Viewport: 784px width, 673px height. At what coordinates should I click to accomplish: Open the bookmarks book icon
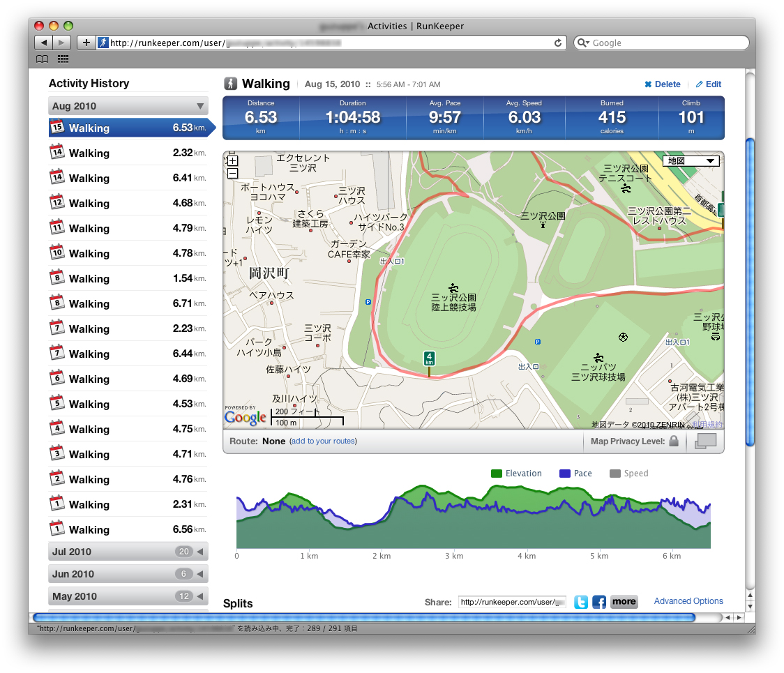click(43, 59)
